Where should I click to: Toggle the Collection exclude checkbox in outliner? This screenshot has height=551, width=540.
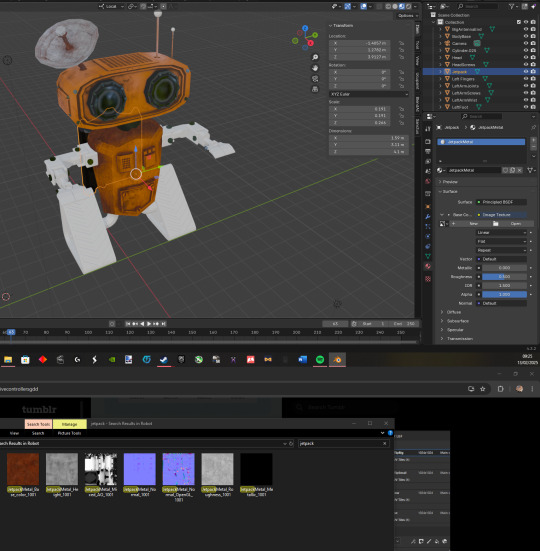point(519,22)
